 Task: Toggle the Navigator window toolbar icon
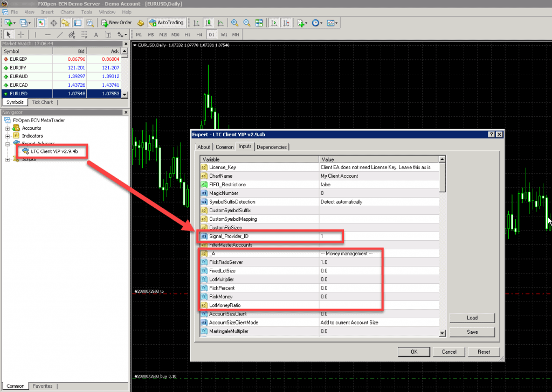tap(65, 23)
